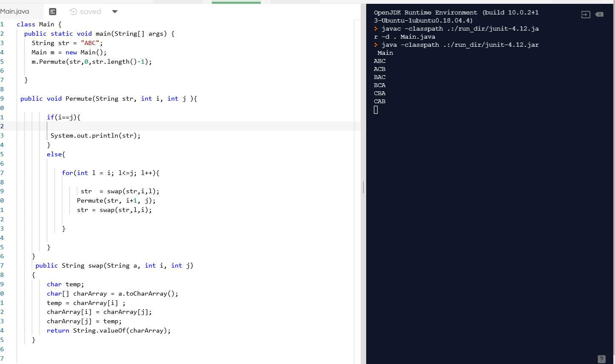
Task: Click the 'CBA' console output line
Action: click(x=379, y=93)
